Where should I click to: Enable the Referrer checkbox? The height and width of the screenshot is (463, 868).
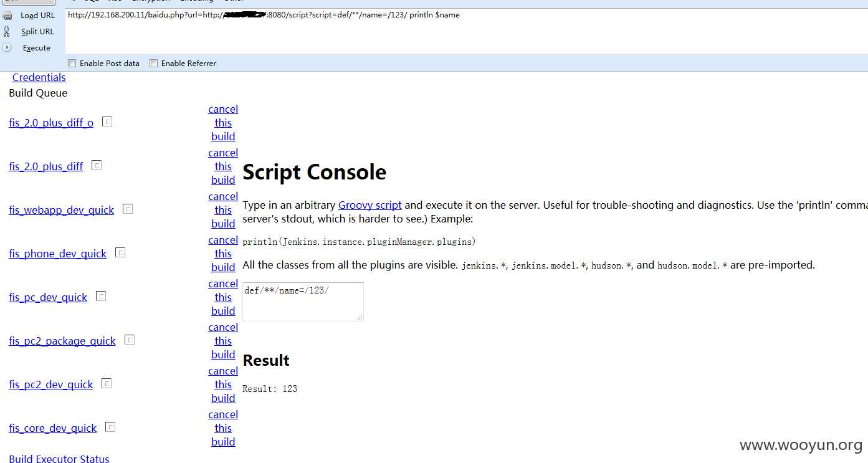tap(153, 63)
